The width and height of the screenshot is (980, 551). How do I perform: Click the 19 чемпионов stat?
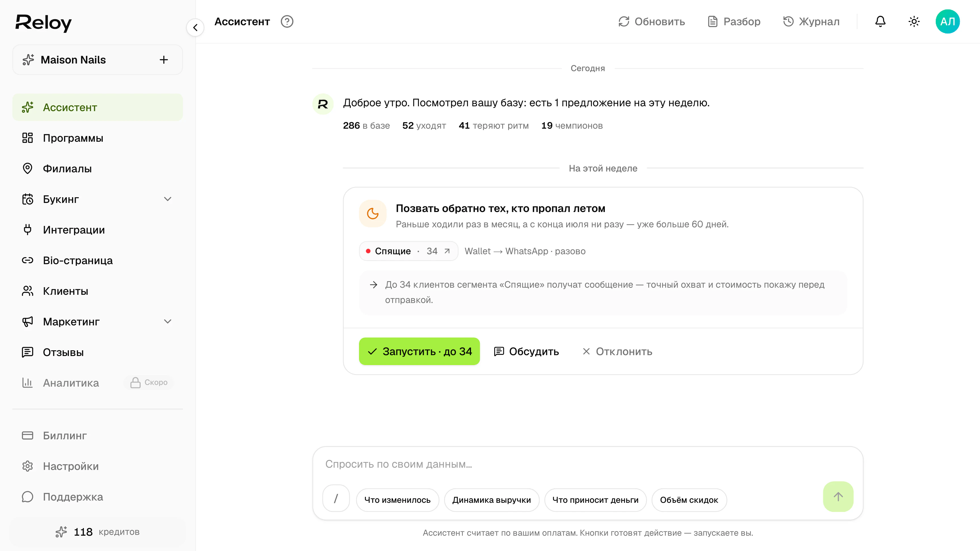click(572, 126)
